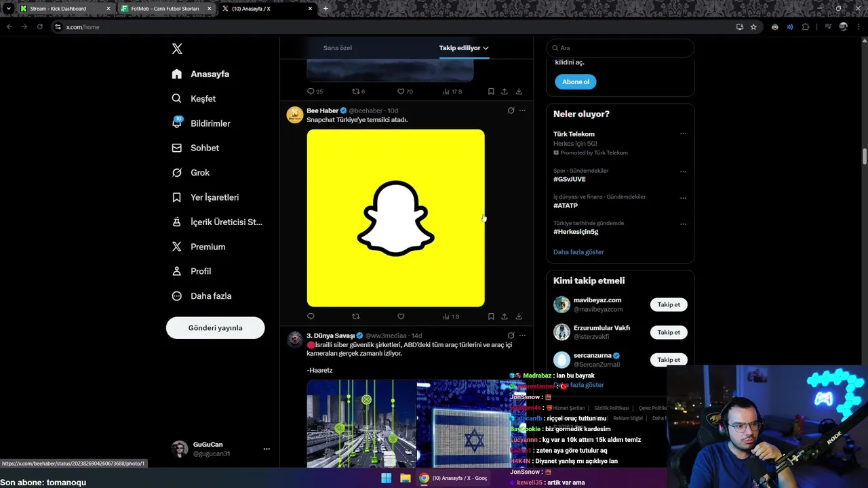
Task: Open Yer İşaretleri bookmarks
Action: 205,197
